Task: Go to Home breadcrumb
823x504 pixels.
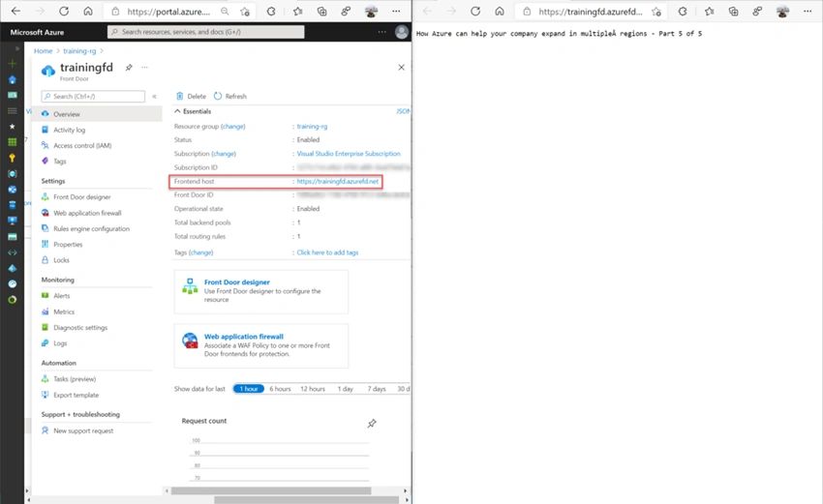Action: click(x=43, y=51)
